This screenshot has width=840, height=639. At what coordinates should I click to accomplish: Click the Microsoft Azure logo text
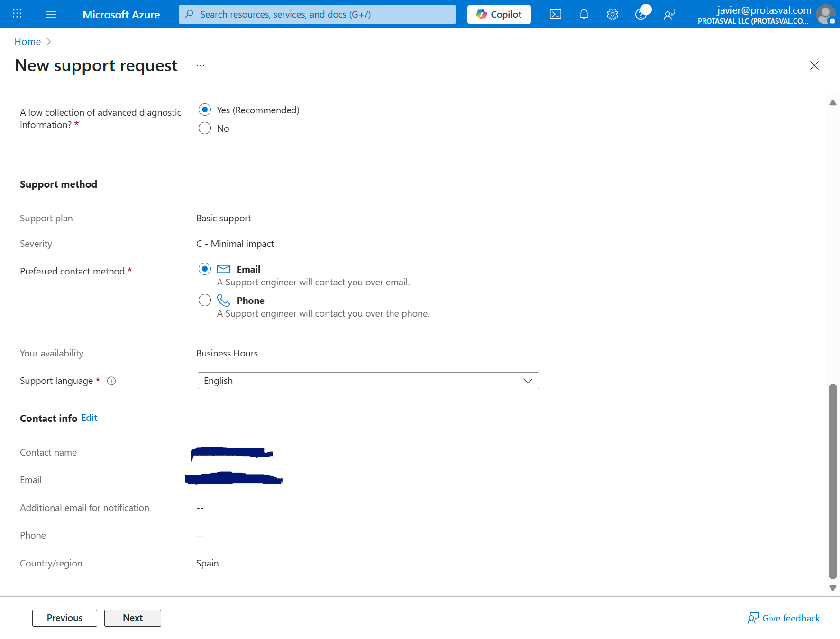click(121, 15)
